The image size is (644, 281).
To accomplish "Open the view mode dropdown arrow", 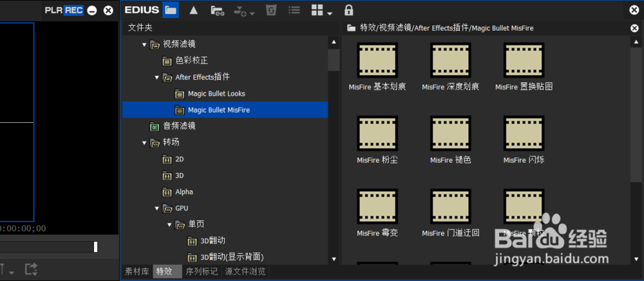I will [x=329, y=14].
